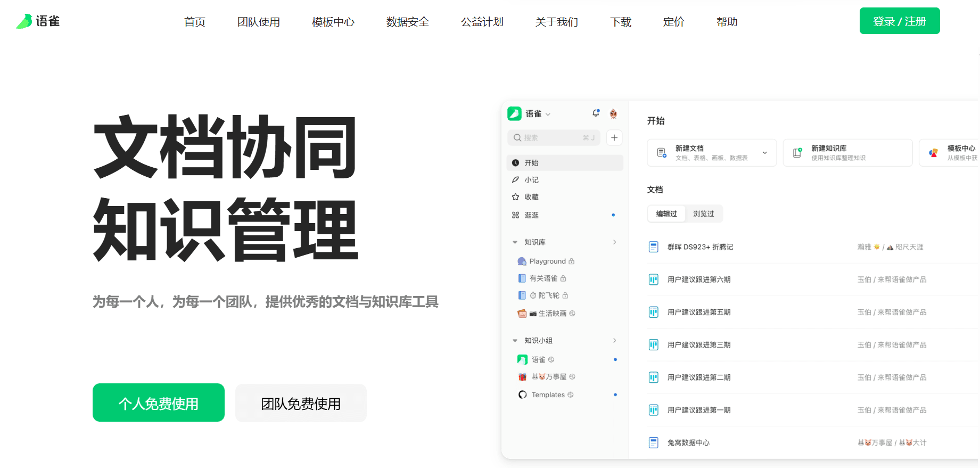Click the 万事屋 group icon
980x468 pixels.
click(523, 377)
